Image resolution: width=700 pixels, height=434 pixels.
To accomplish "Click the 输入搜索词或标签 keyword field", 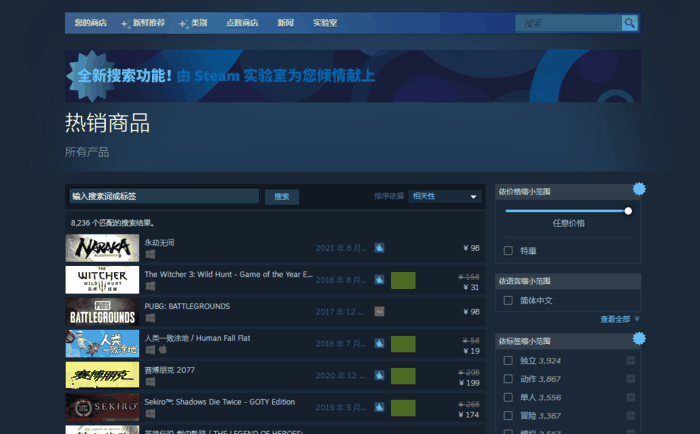I will (164, 196).
